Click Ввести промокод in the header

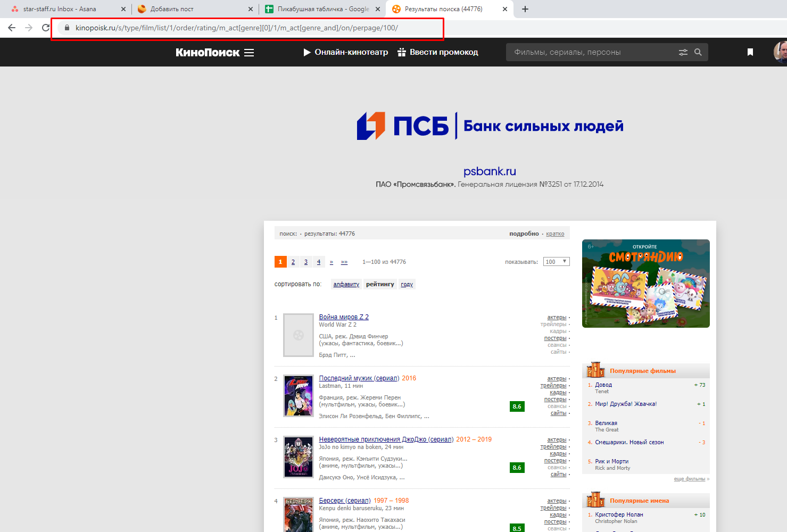(438, 52)
